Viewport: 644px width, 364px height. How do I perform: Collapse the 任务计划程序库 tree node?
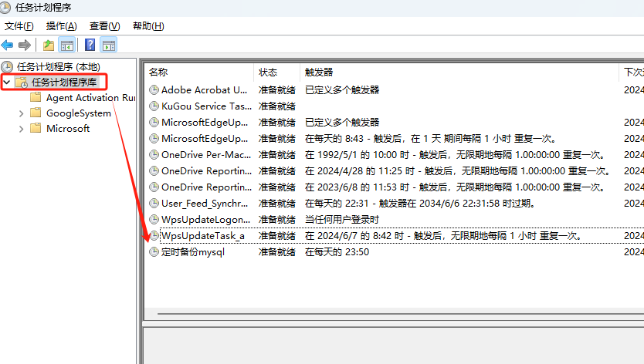point(7,82)
